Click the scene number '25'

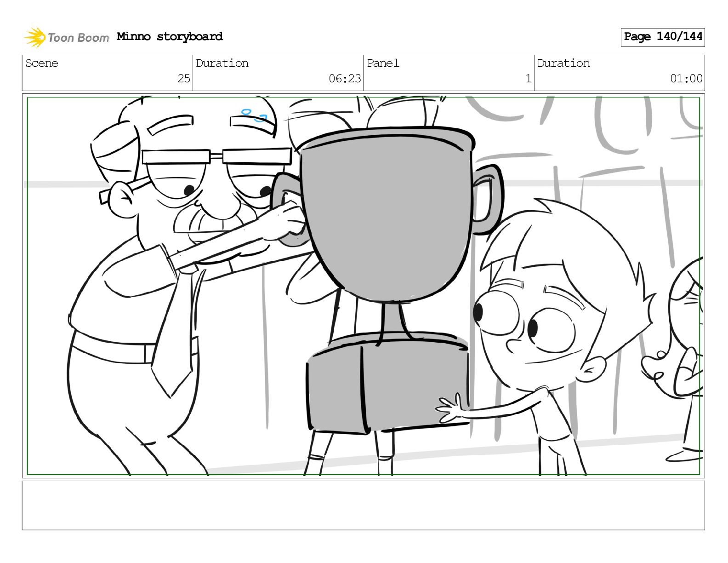coord(184,79)
